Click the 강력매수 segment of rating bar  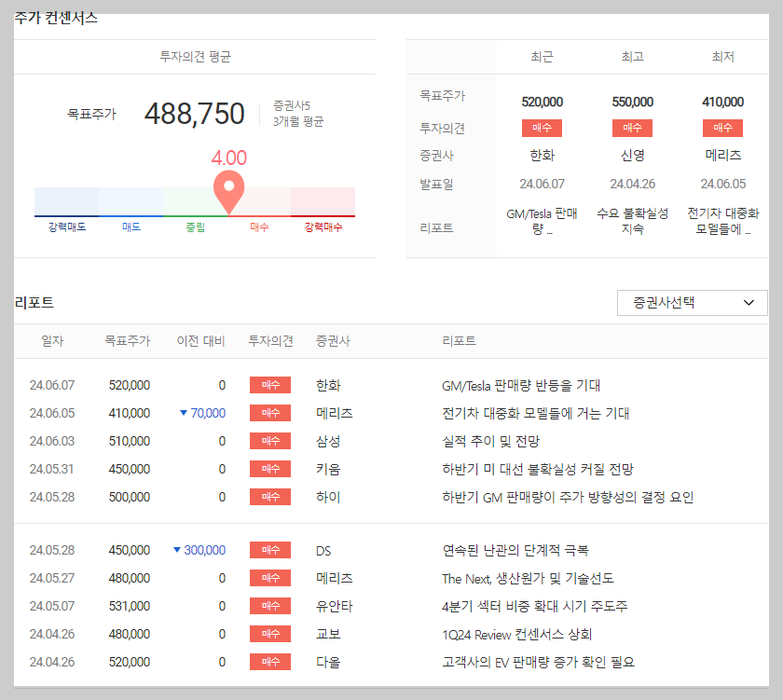click(323, 201)
